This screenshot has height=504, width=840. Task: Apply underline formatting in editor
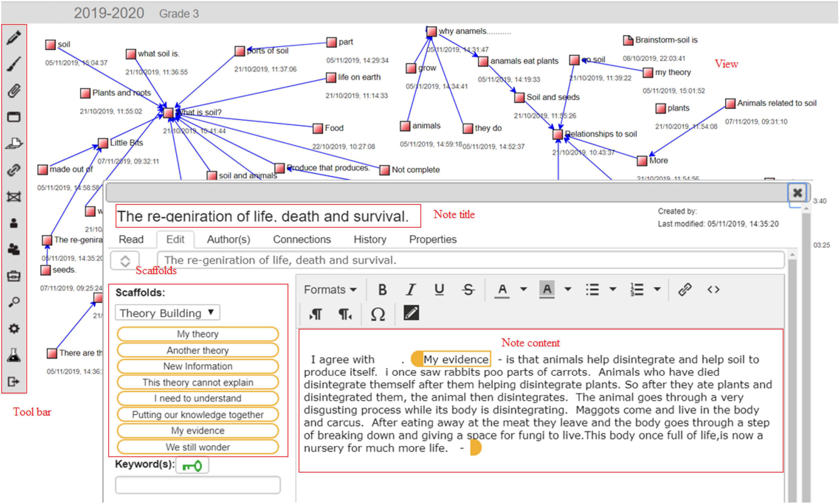pyautogui.click(x=439, y=290)
